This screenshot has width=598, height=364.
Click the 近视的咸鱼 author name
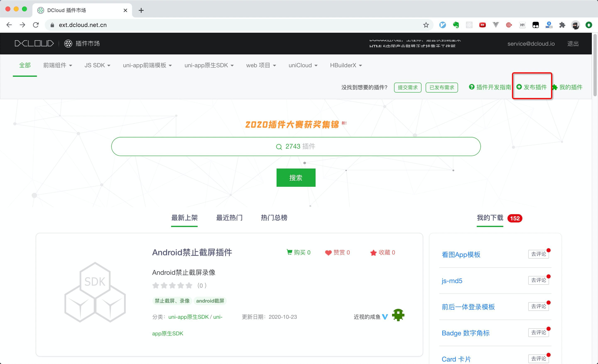(x=367, y=317)
